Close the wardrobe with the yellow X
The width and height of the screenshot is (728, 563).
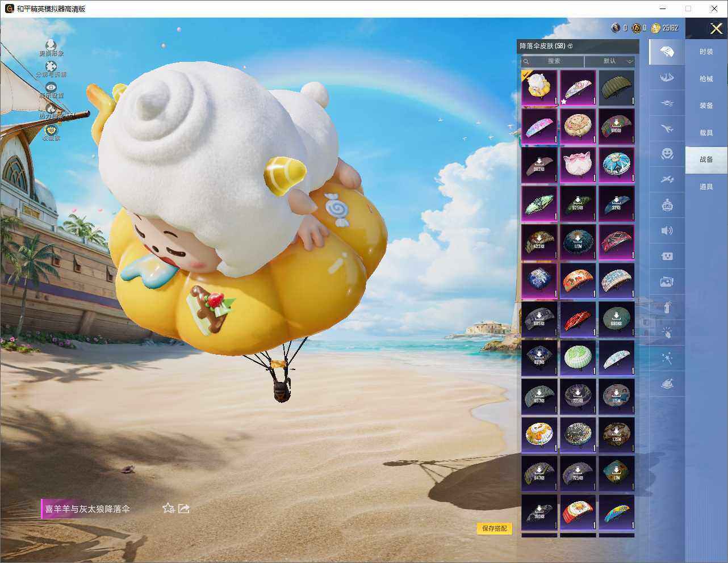point(716,28)
